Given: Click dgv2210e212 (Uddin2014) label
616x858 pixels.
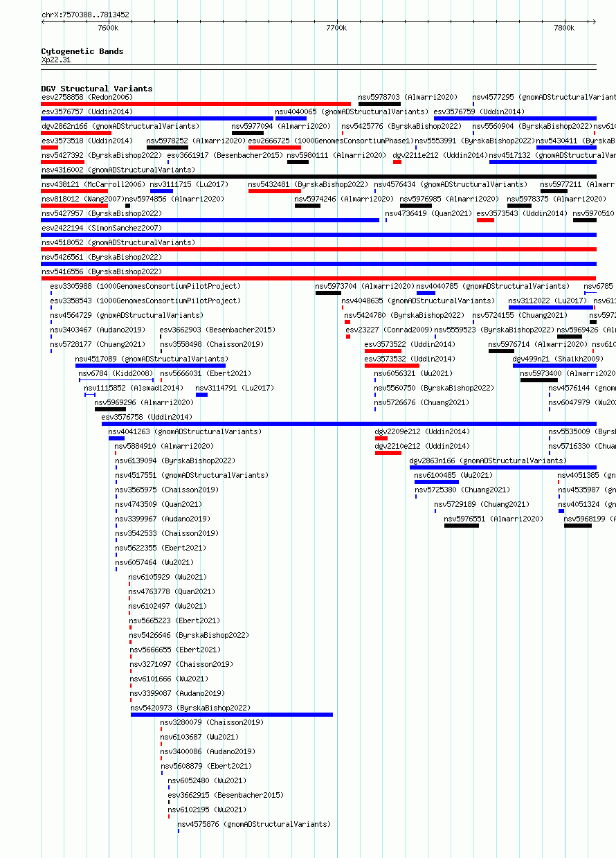Looking at the screenshot, I should pyautogui.click(x=422, y=447).
